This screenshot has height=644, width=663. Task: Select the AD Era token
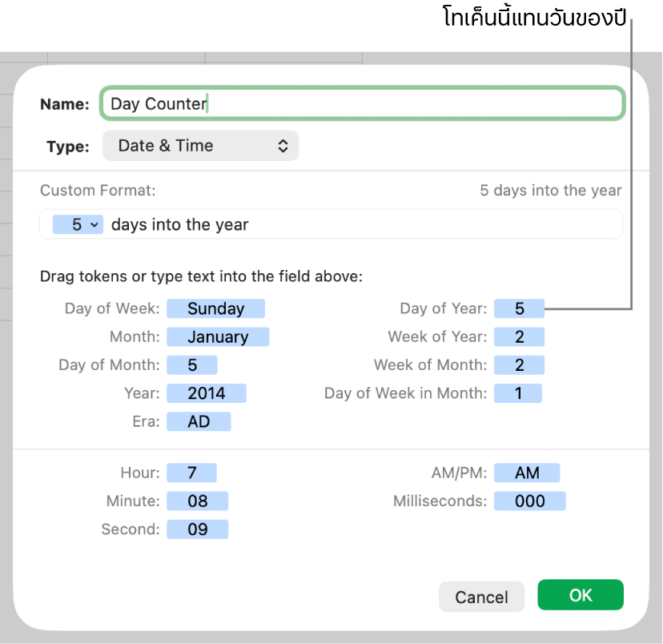199,421
